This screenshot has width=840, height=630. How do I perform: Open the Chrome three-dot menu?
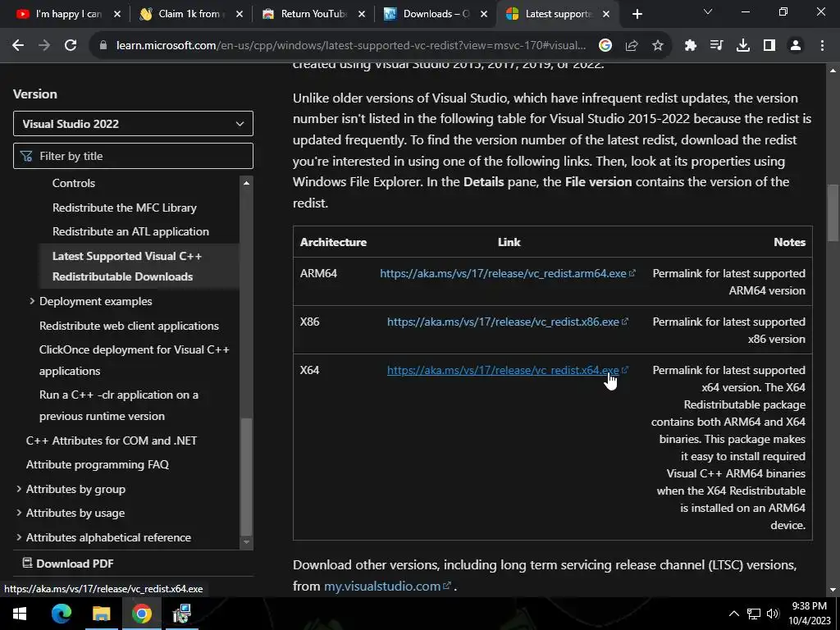coord(822,46)
